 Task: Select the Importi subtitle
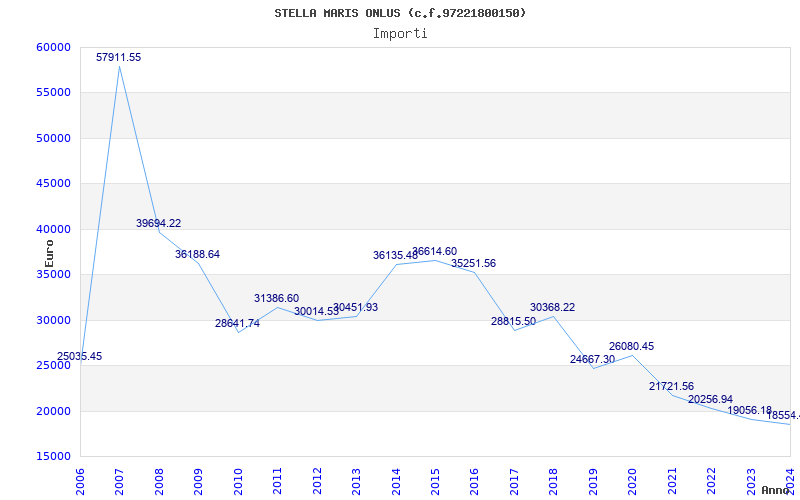(x=400, y=34)
